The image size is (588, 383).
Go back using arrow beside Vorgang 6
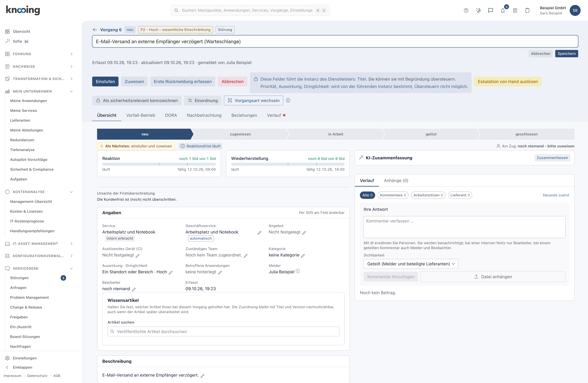pos(95,30)
